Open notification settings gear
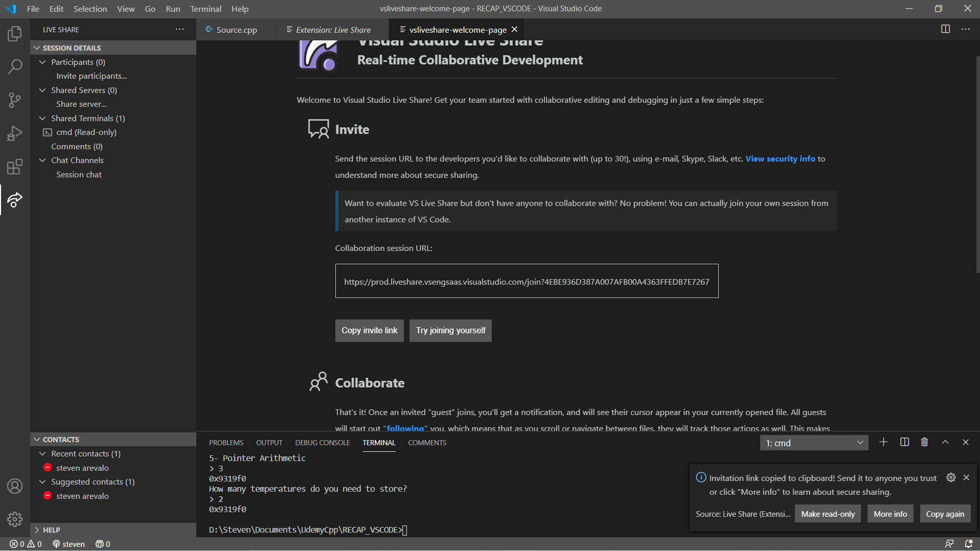This screenshot has width=980, height=551. (x=950, y=477)
